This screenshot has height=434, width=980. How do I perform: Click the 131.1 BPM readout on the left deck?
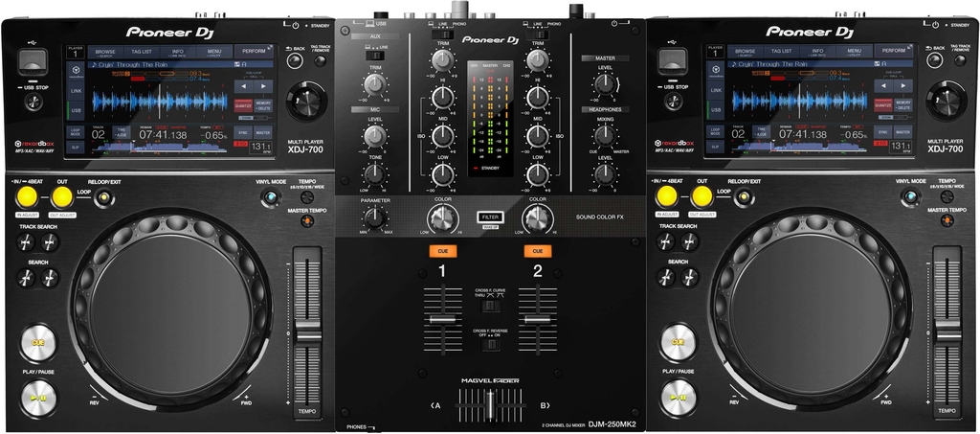pyautogui.click(x=261, y=148)
